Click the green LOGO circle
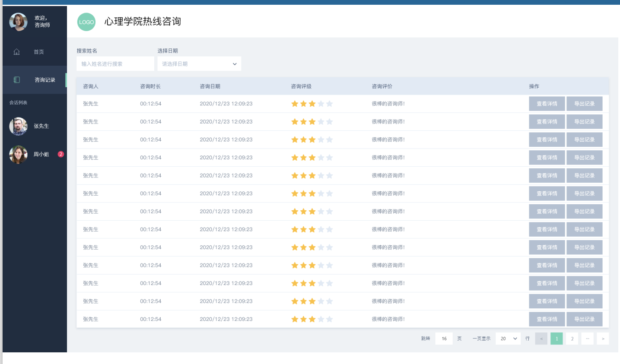This screenshot has height=364, width=620. pos(86,22)
